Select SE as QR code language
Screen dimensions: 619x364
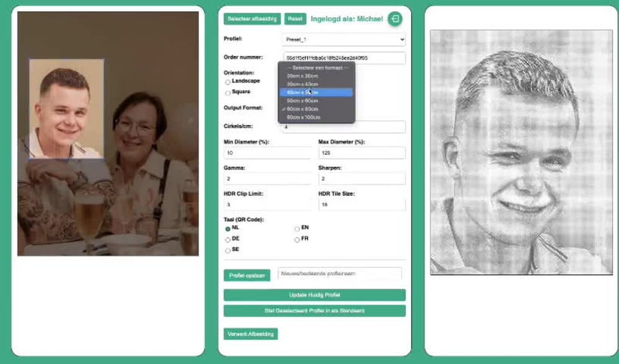pyautogui.click(x=228, y=251)
